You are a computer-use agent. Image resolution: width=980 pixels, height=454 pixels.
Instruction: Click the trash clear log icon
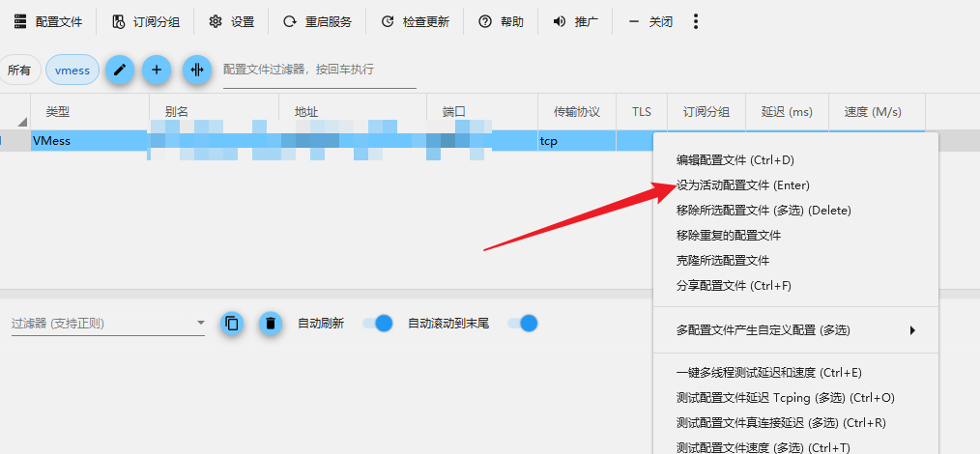pyautogui.click(x=272, y=323)
